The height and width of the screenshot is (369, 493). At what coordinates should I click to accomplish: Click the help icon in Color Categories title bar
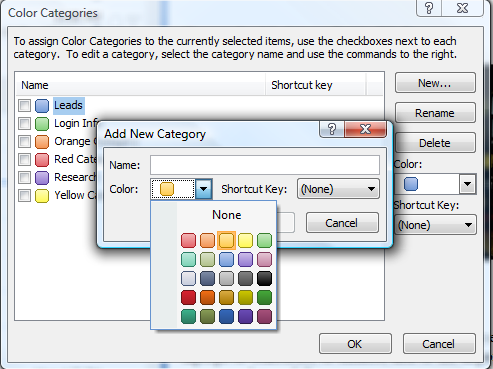[x=429, y=8]
